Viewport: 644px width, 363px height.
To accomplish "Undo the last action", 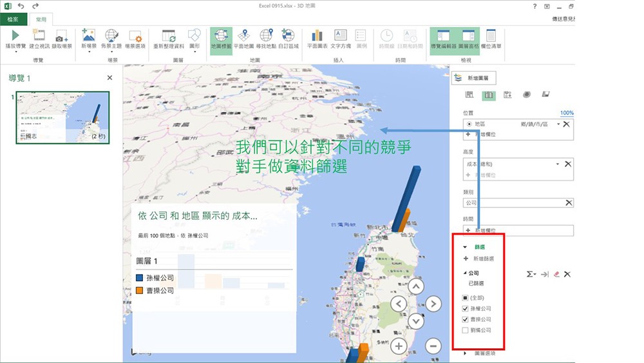I will pos(21,6).
